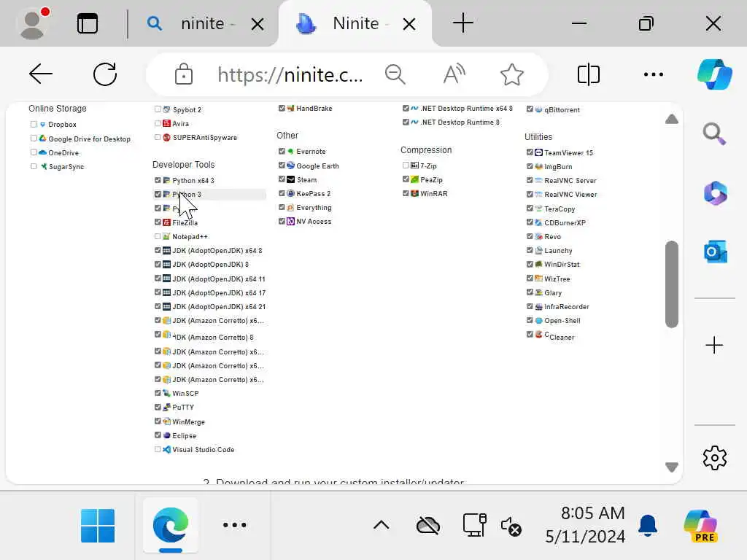Click the Google Earth label

(x=317, y=166)
